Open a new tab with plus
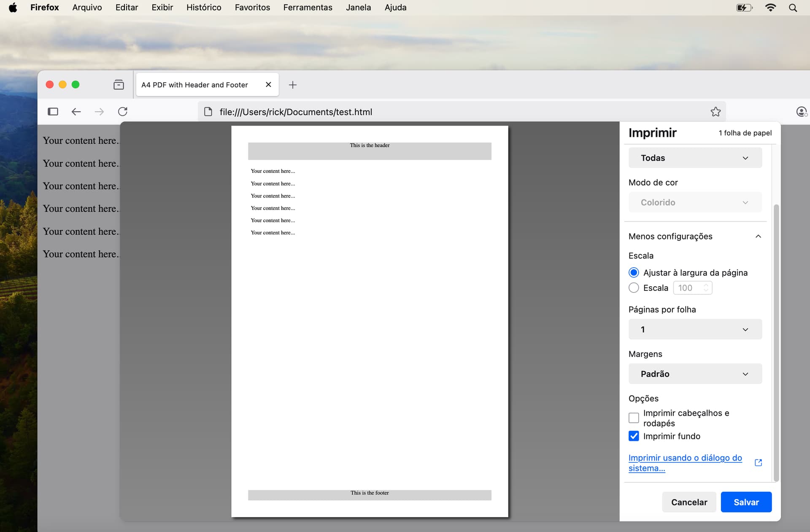Screen dimensions: 810x532 tap(293, 85)
